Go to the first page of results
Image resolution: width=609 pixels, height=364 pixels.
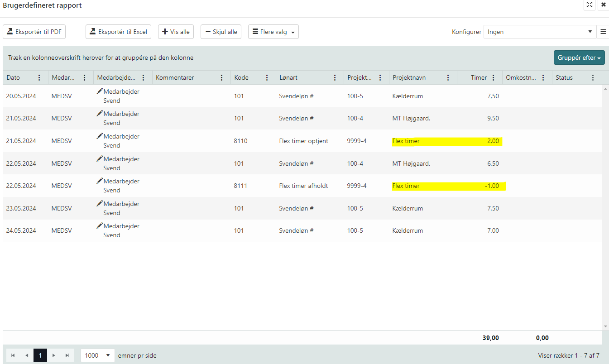point(13,355)
